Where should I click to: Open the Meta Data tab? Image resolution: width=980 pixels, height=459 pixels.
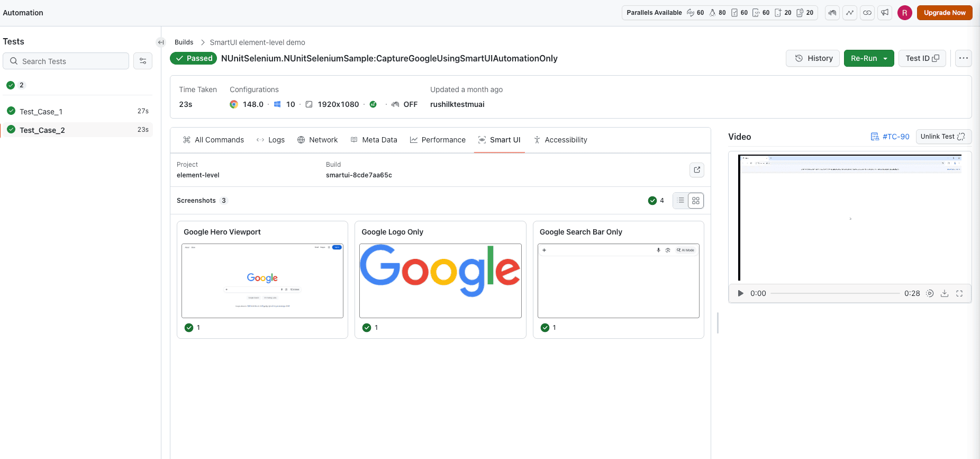pos(374,140)
